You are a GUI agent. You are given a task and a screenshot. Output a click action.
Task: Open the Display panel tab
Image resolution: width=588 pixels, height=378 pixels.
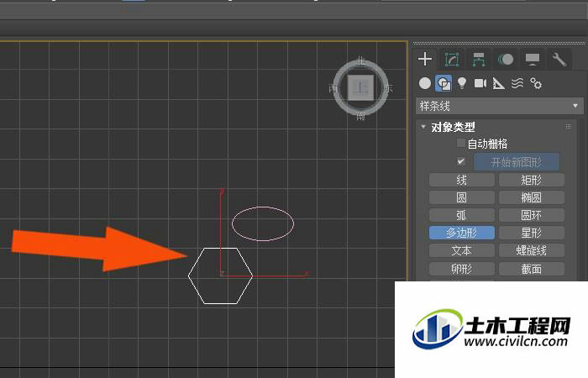click(533, 60)
